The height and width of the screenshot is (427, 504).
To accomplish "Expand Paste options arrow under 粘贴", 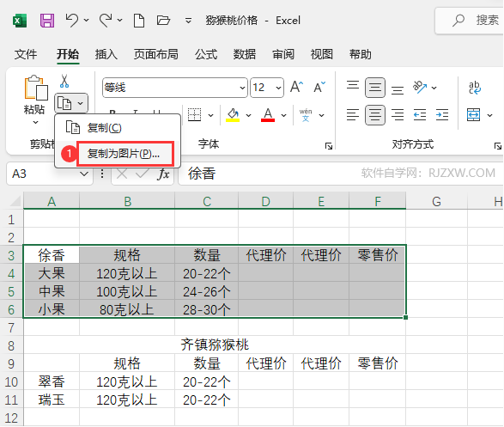I will coord(36,123).
